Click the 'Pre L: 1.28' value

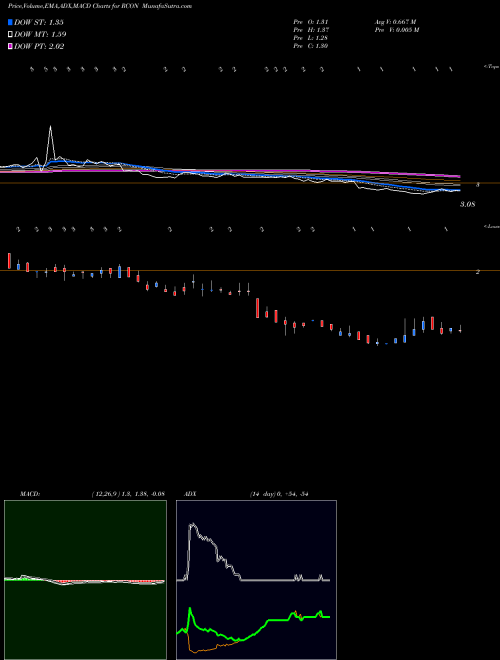tap(311, 38)
